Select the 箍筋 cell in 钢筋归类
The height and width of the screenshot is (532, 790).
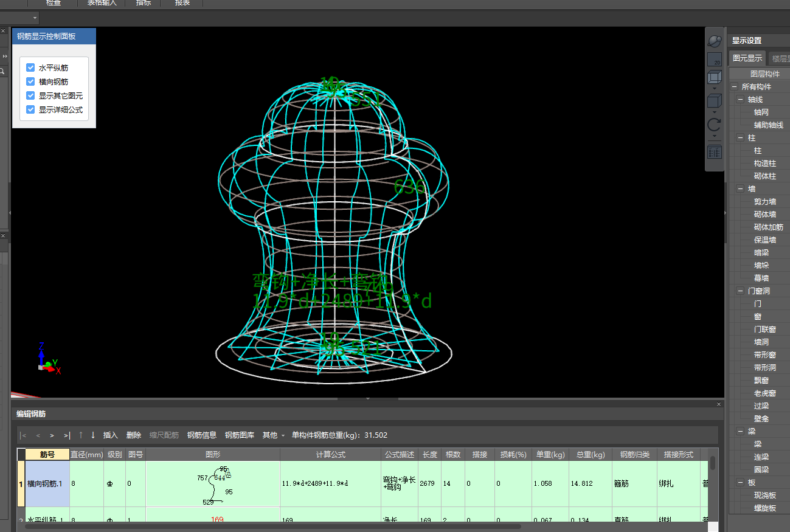(x=634, y=484)
